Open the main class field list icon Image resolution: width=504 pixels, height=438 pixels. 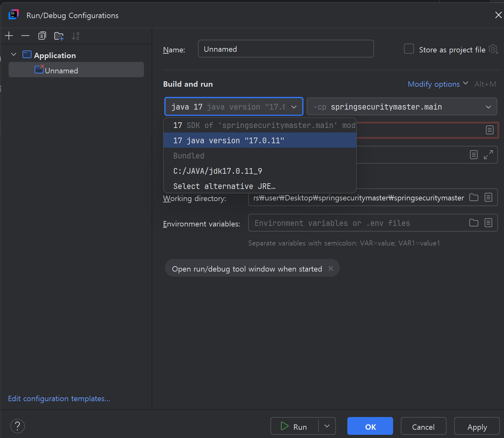pos(489,130)
